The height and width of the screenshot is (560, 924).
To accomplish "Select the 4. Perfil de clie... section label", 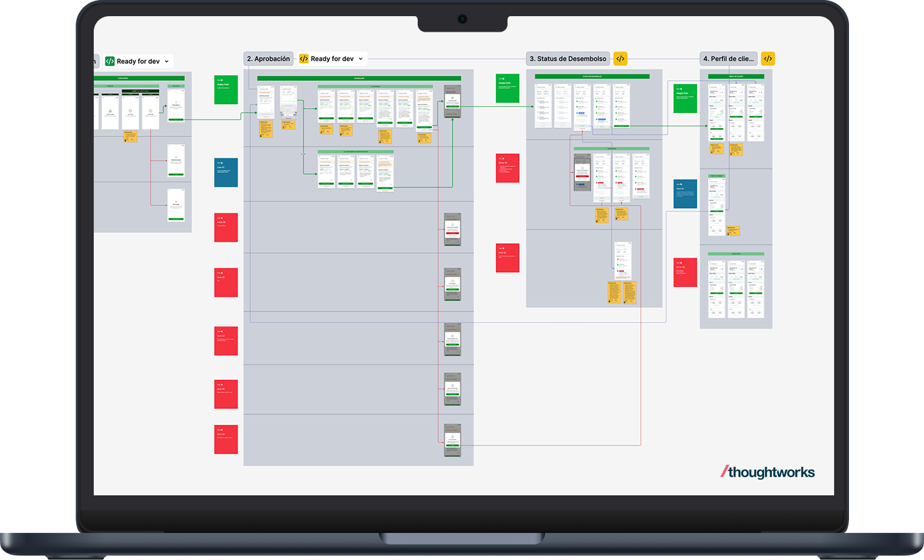I will point(728,59).
